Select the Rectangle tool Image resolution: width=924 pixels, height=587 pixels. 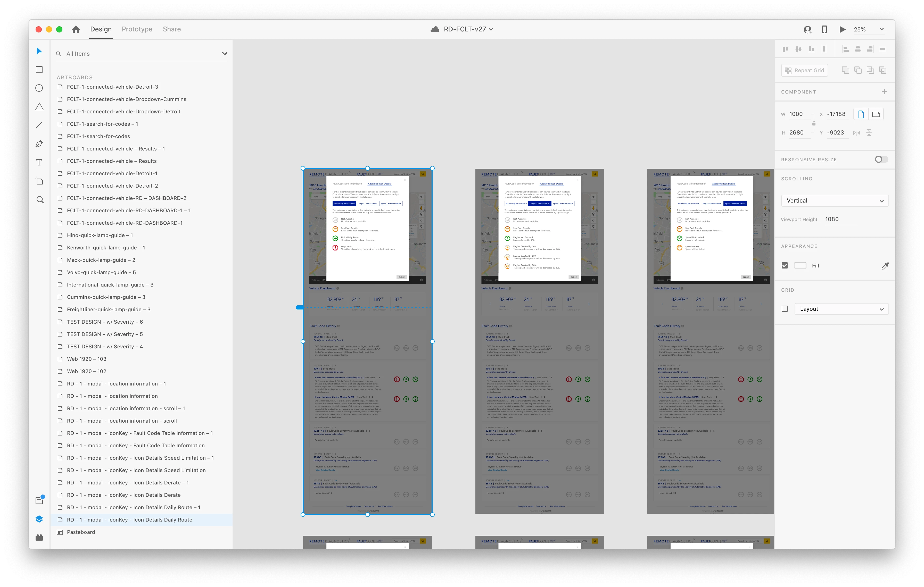(39, 69)
